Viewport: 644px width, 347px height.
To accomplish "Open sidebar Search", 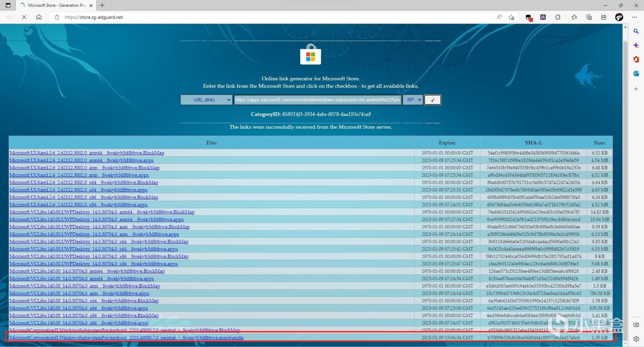I will [636, 31].
